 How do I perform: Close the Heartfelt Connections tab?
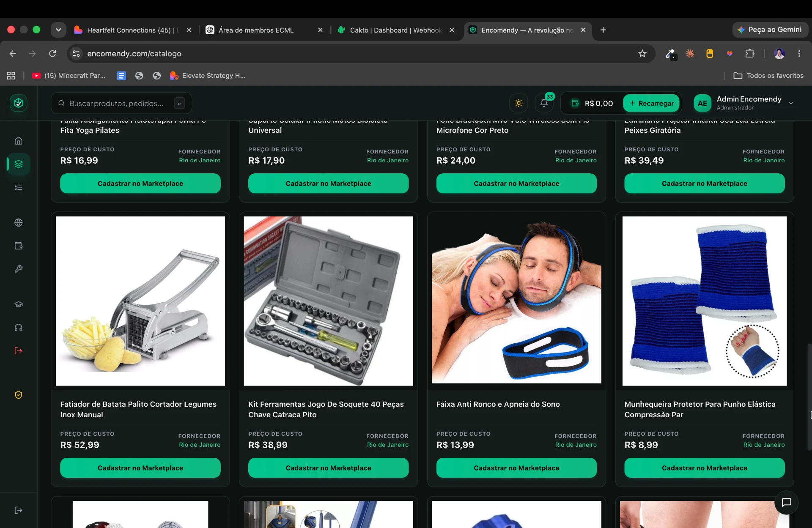[189, 30]
